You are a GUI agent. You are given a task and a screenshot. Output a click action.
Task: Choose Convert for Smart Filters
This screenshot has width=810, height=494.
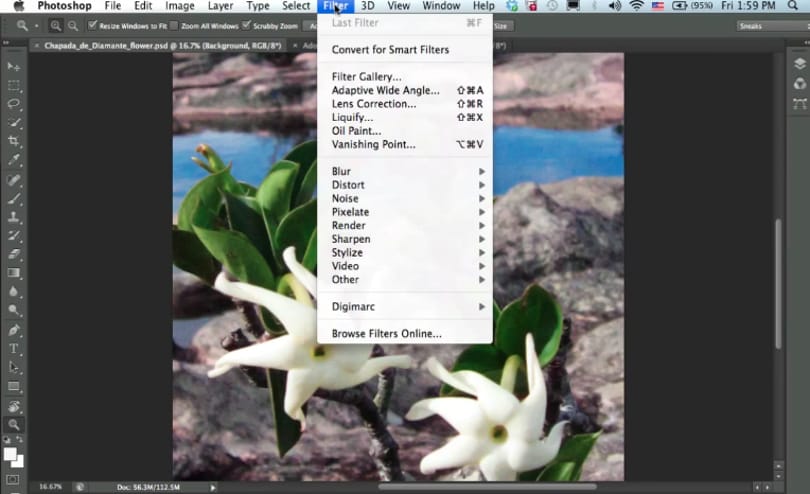click(404, 50)
